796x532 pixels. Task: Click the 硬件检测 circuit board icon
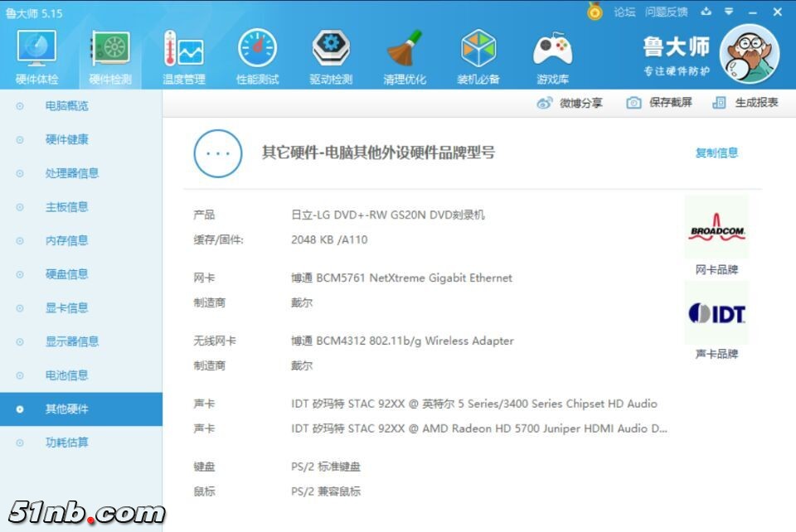tap(110, 50)
